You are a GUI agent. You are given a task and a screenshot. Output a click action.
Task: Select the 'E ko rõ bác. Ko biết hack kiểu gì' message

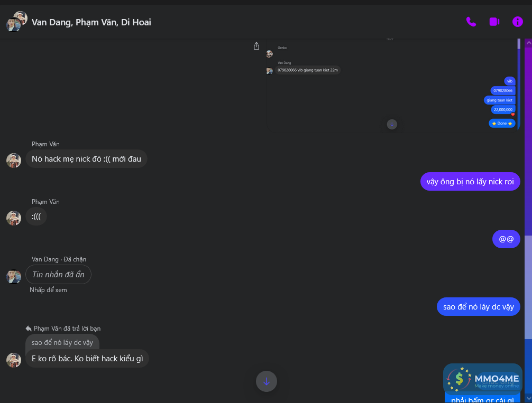pyautogui.click(x=87, y=359)
